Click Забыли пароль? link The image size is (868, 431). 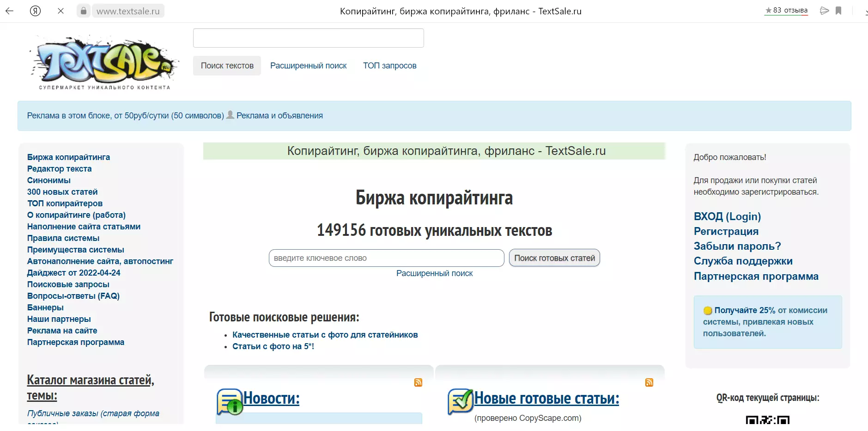click(x=737, y=246)
